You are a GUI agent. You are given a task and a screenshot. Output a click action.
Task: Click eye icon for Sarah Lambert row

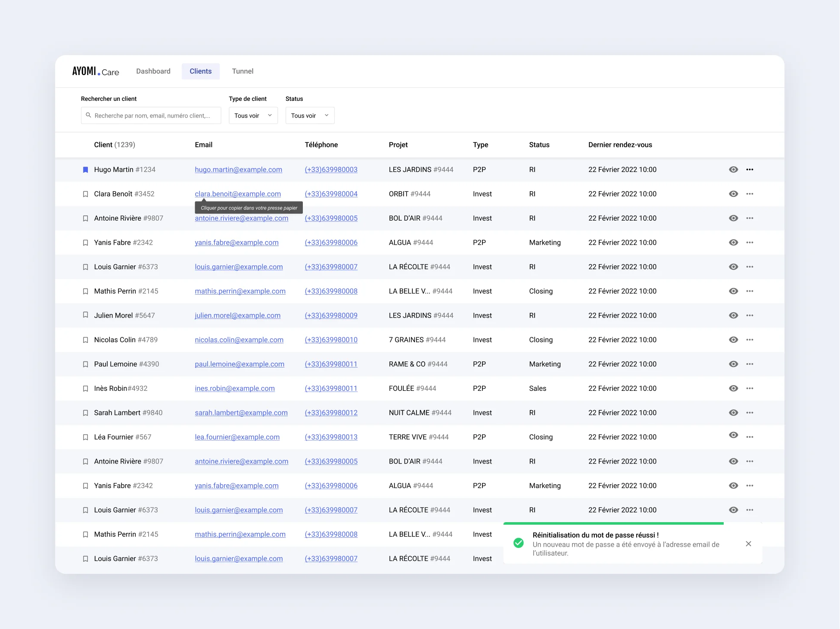[733, 413]
